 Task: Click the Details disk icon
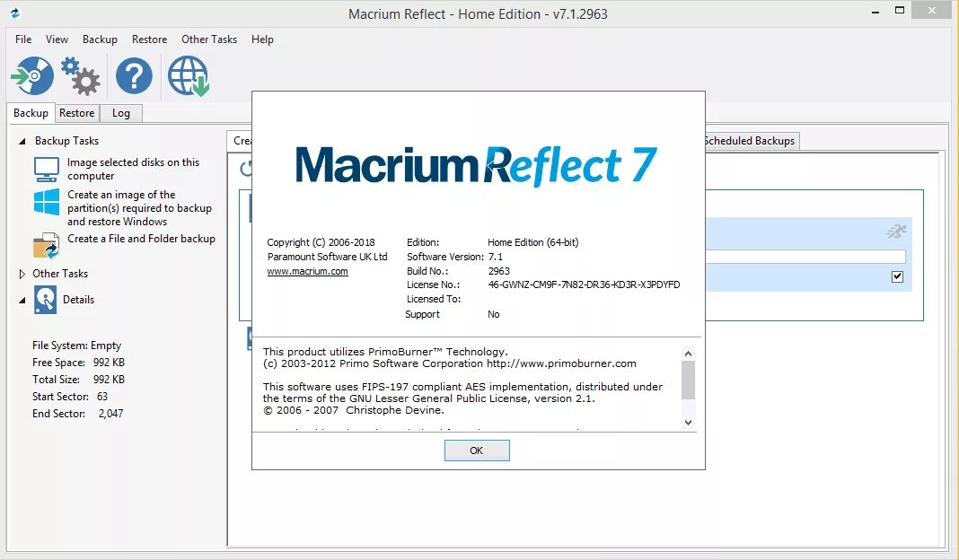45,300
